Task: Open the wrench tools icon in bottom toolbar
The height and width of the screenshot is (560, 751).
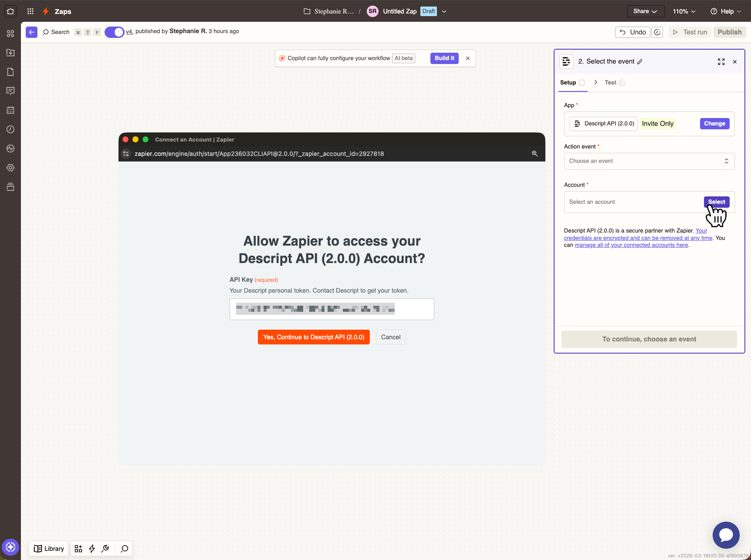Action: pyautogui.click(x=105, y=549)
